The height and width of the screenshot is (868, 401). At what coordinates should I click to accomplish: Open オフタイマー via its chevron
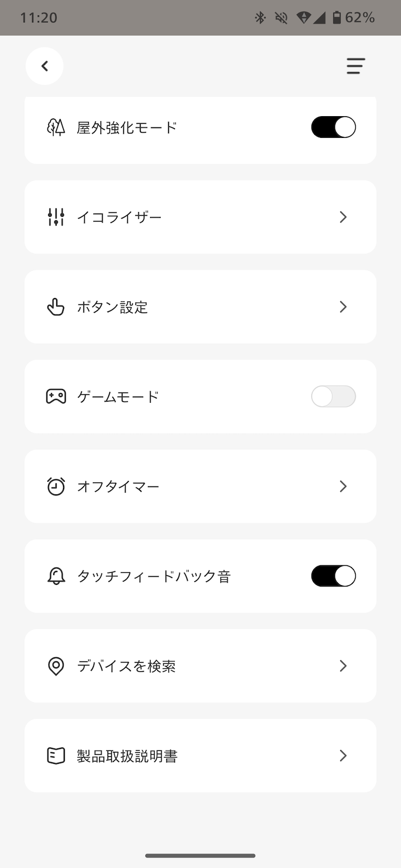[343, 486]
